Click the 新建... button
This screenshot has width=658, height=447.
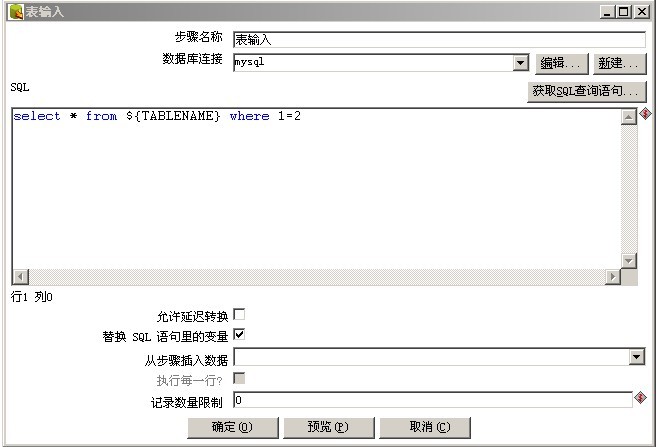(x=619, y=63)
